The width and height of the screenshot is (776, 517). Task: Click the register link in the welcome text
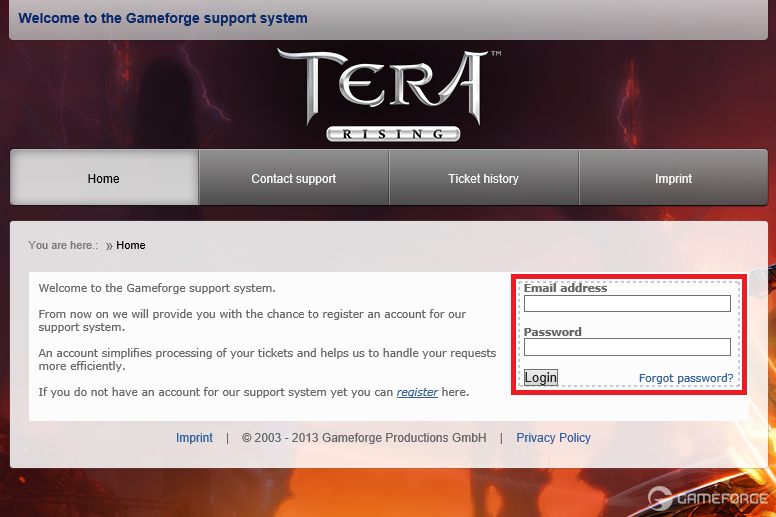point(417,392)
